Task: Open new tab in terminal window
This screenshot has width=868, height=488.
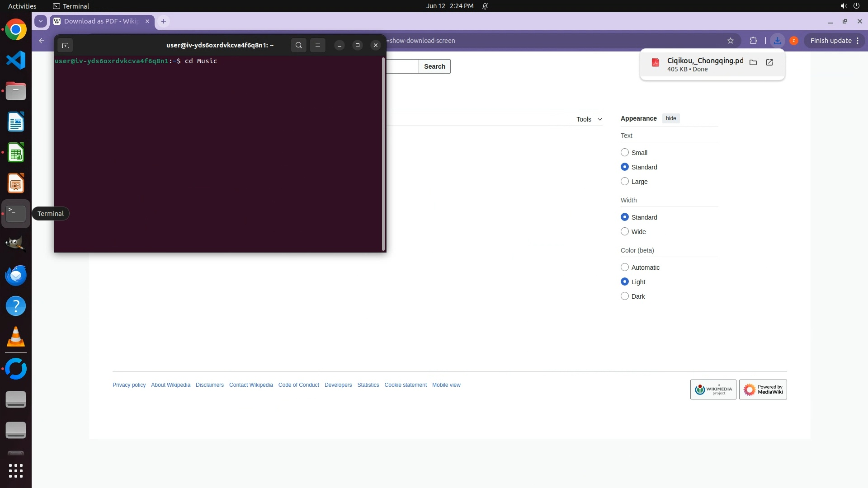Action: pyautogui.click(x=65, y=45)
